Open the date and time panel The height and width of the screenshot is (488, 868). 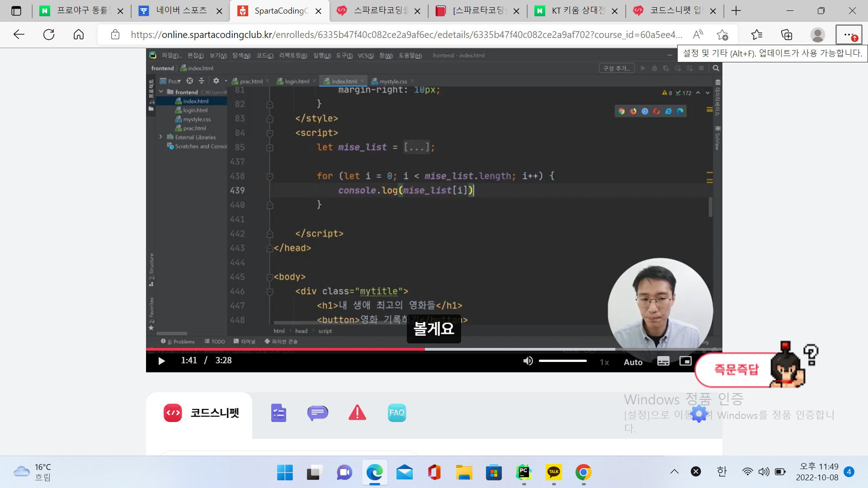point(817,472)
